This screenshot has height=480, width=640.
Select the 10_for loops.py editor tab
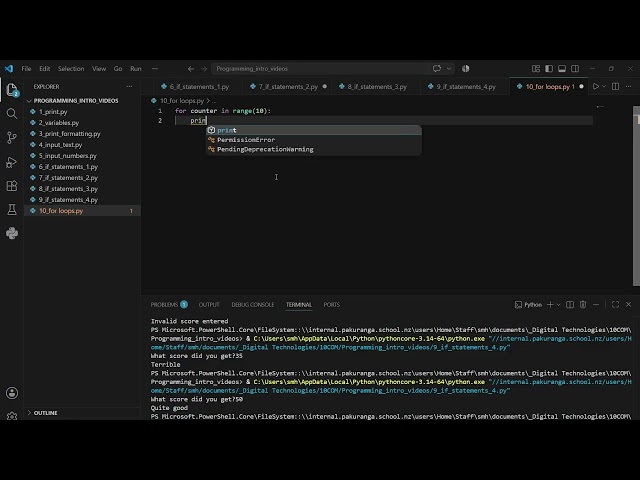click(x=547, y=87)
